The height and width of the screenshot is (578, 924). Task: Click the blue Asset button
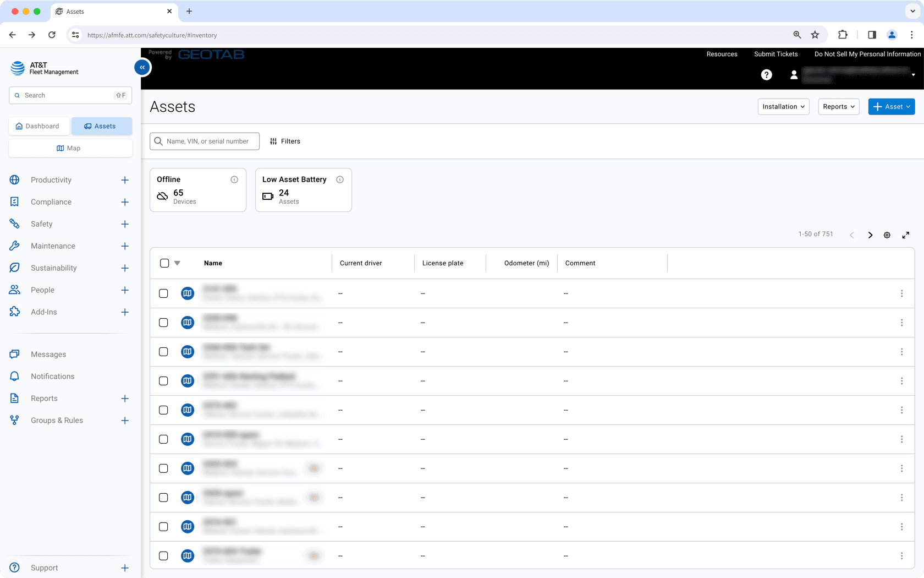tap(892, 106)
